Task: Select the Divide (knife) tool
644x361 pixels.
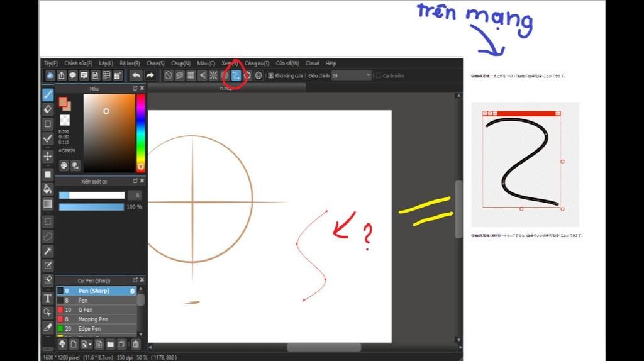Action: [48, 327]
